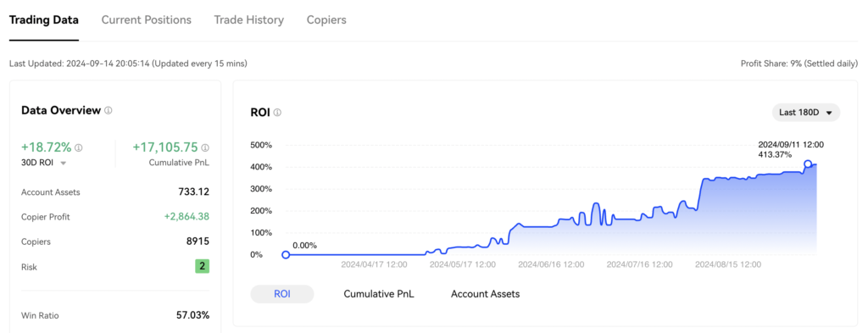Open the Trading Data tab
Viewport: 868px width, 333px height.
tap(44, 20)
